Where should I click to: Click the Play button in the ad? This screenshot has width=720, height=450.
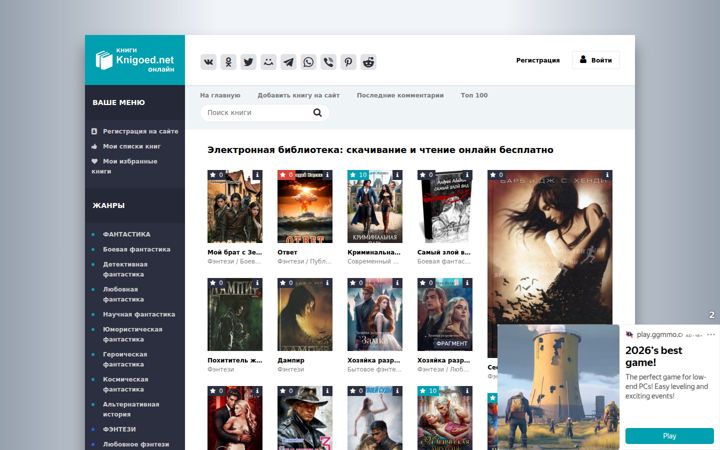(669, 436)
